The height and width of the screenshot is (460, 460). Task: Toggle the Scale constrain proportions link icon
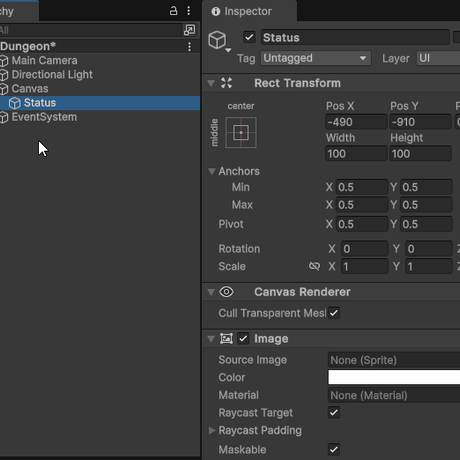coord(314,266)
